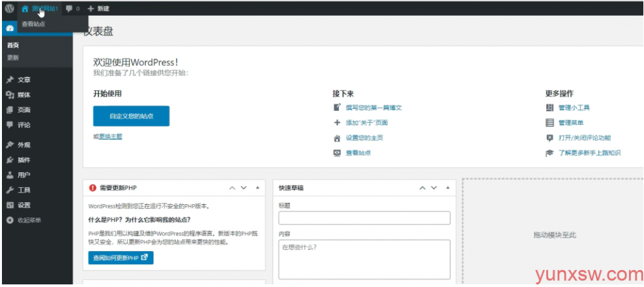The width and height of the screenshot is (644, 287).
Task: Collapse the 需要更新PHP panel with triangle toggle
Action: click(257, 187)
